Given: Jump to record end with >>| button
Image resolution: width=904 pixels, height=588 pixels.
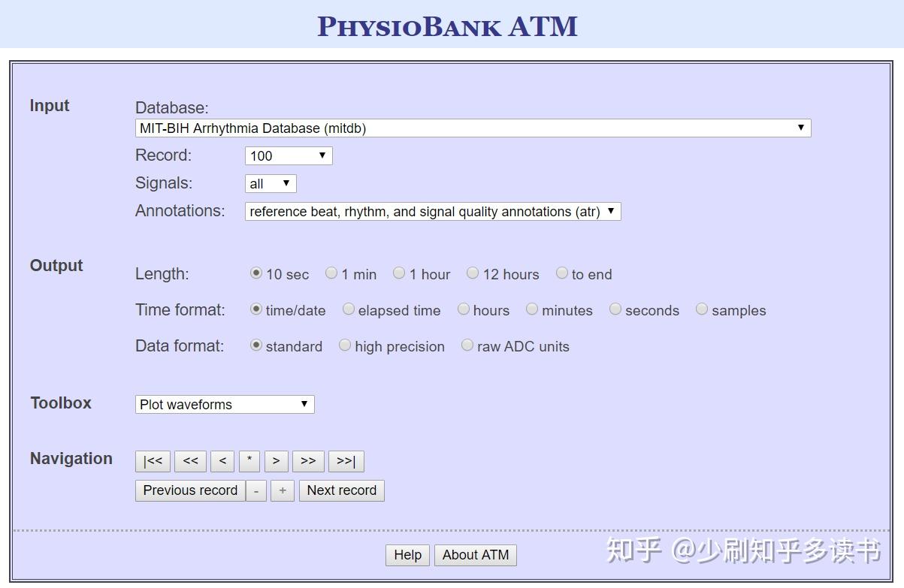Looking at the screenshot, I should (x=346, y=461).
